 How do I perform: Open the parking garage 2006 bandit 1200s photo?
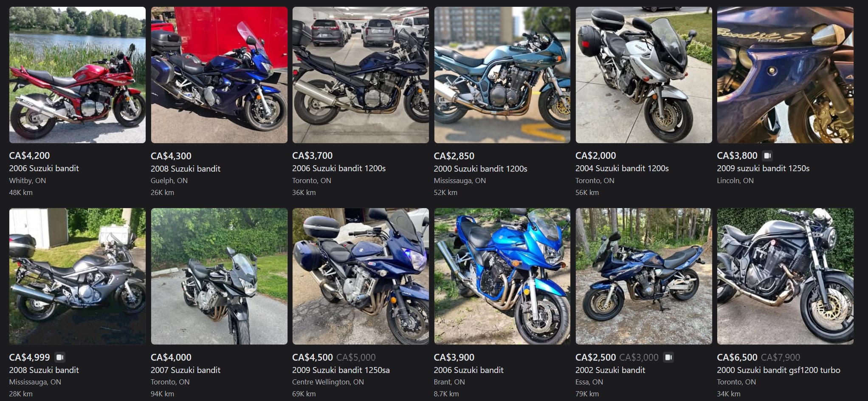click(361, 75)
